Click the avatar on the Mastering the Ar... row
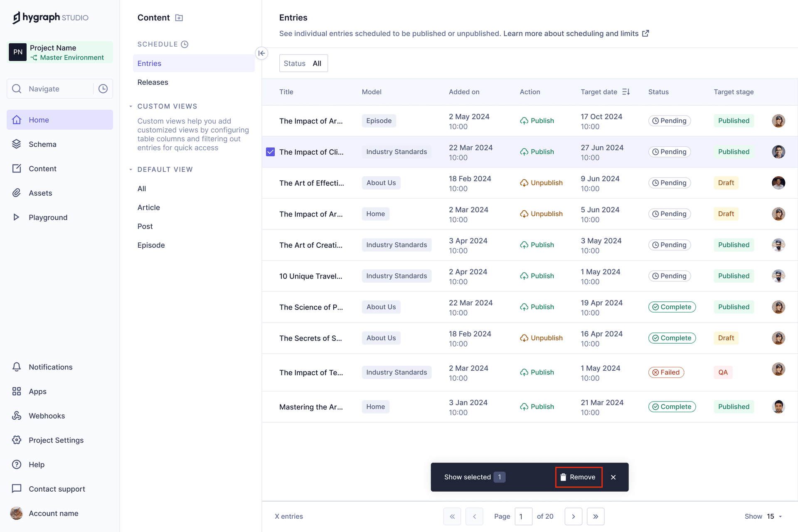The width and height of the screenshot is (798, 532). tap(778, 406)
